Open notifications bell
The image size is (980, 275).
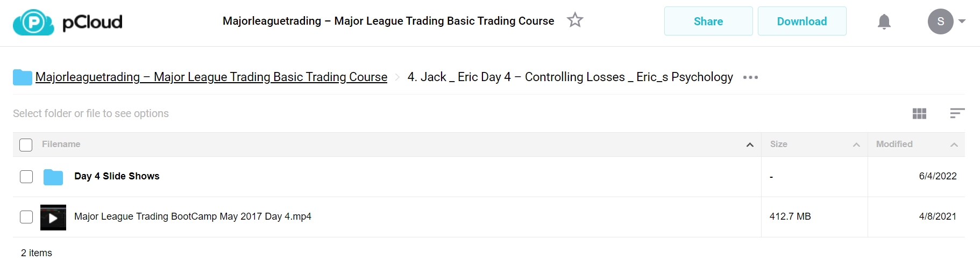click(x=884, y=21)
